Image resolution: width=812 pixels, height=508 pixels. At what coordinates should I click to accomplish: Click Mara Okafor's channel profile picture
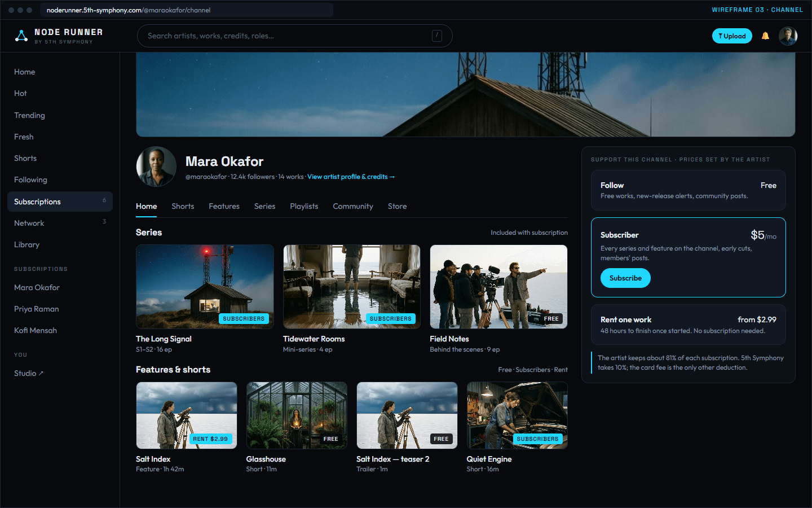(156, 167)
